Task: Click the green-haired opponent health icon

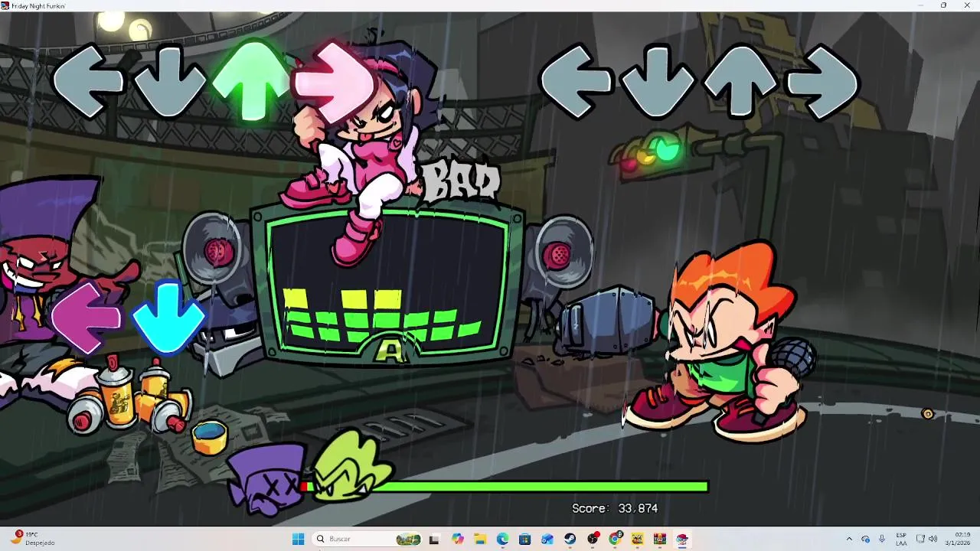Action: 350,468
